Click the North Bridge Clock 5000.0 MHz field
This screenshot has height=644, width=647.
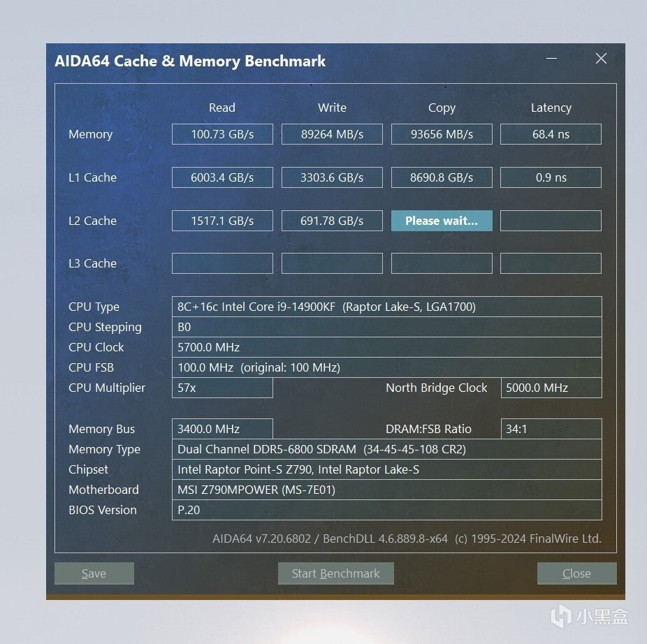coord(551,388)
